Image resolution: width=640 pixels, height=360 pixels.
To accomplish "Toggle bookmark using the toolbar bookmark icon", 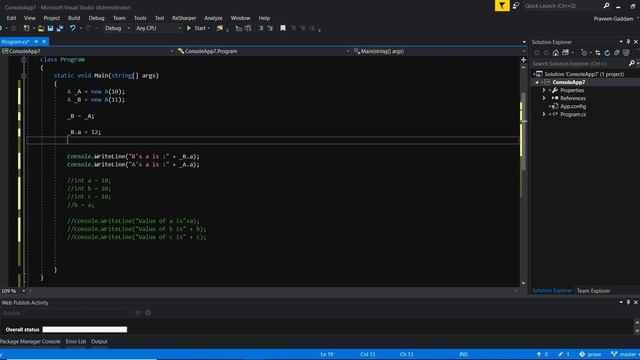I will coord(283,28).
